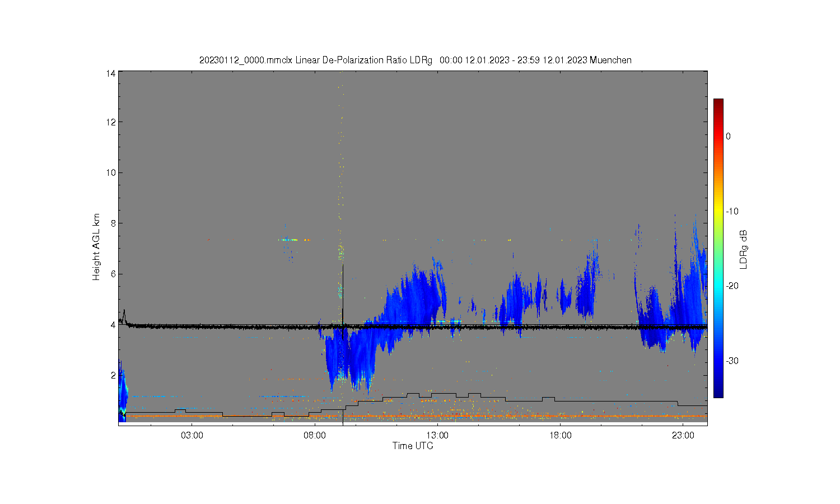Viewport: 840px width, 504px height.
Task: Click the 'Time UTC' axis label
Action: point(413,446)
